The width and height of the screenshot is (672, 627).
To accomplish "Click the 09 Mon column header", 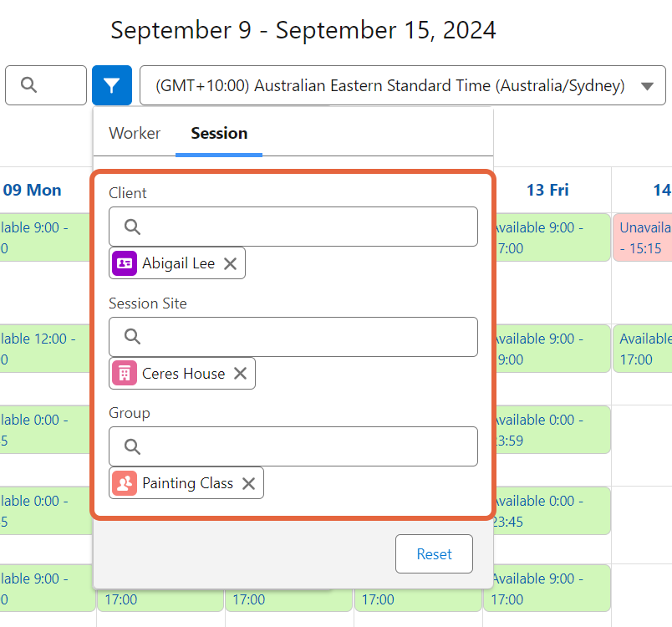I will 33,190.
